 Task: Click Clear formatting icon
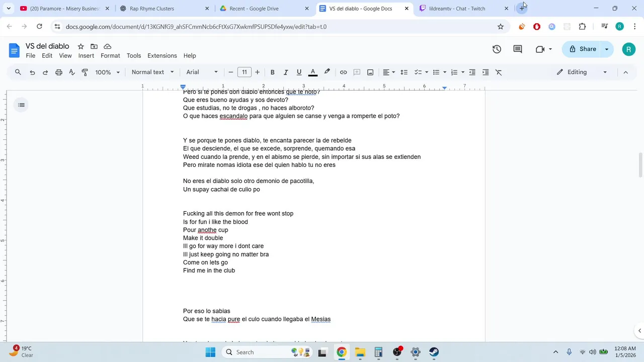(499, 72)
